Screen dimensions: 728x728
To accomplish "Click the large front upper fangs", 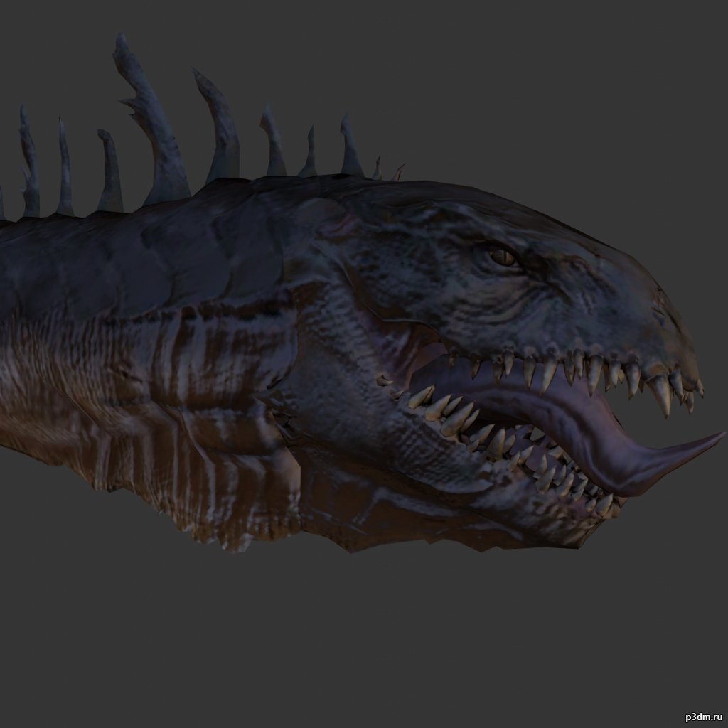I will coord(661,395).
